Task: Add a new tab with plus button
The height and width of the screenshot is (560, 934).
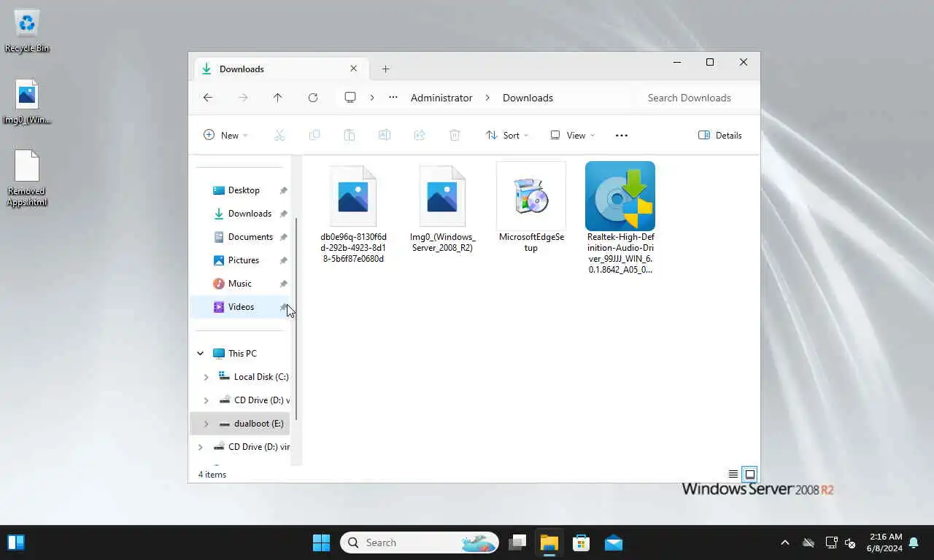Action: click(x=385, y=69)
